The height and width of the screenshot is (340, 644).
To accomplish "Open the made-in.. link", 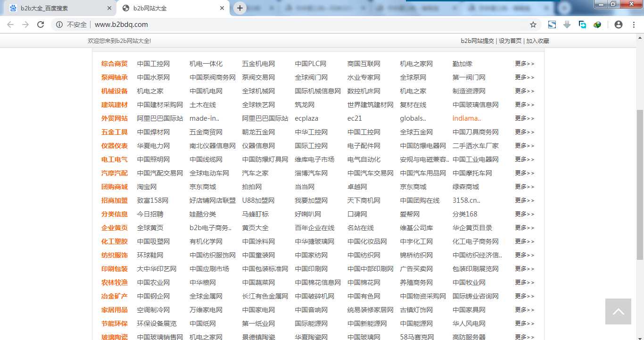I will click(x=205, y=118).
